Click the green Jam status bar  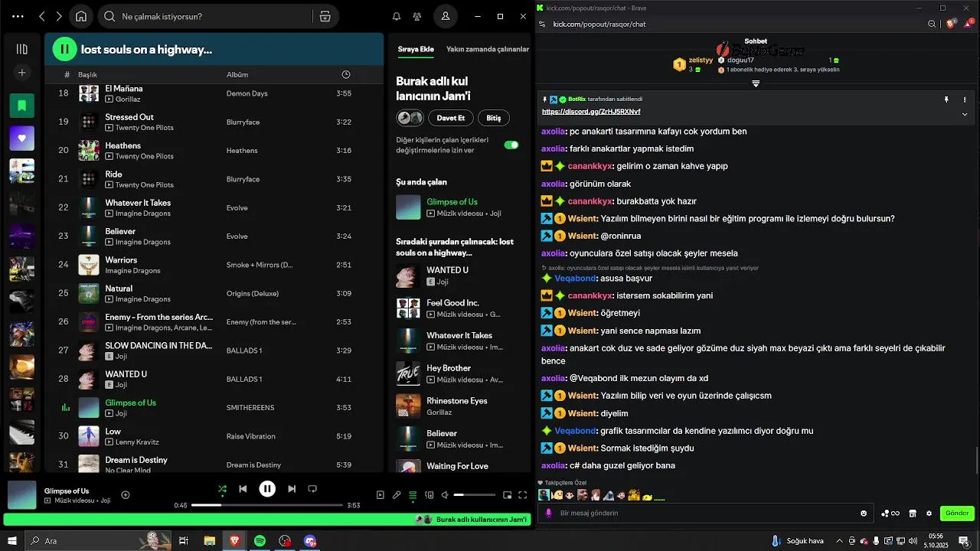pos(266,520)
